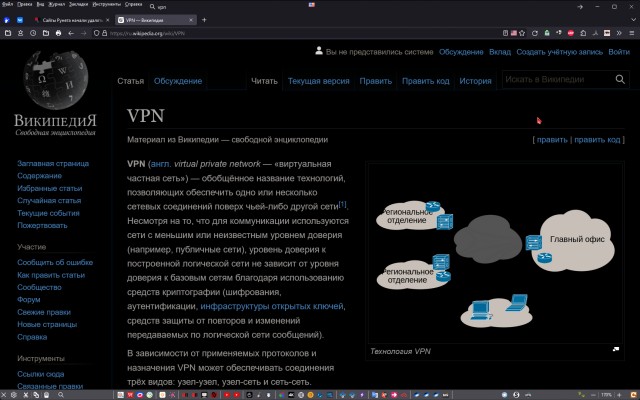Viewport: 640px width, 400px height.
Task: Switch to the Сайты Рунета browser tab
Action: tap(72, 20)
